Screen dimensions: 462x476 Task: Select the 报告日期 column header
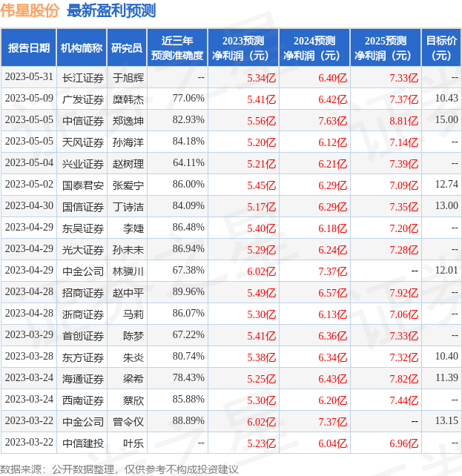point(28,47)
